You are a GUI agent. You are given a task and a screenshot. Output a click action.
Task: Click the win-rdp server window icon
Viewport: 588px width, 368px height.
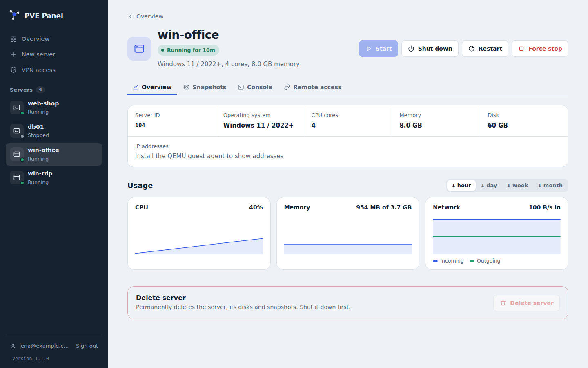point(17,177)
